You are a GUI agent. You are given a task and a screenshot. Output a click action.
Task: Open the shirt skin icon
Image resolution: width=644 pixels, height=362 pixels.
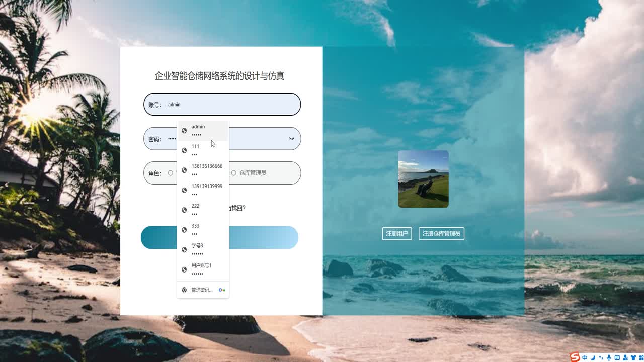(x=633, y=358)
